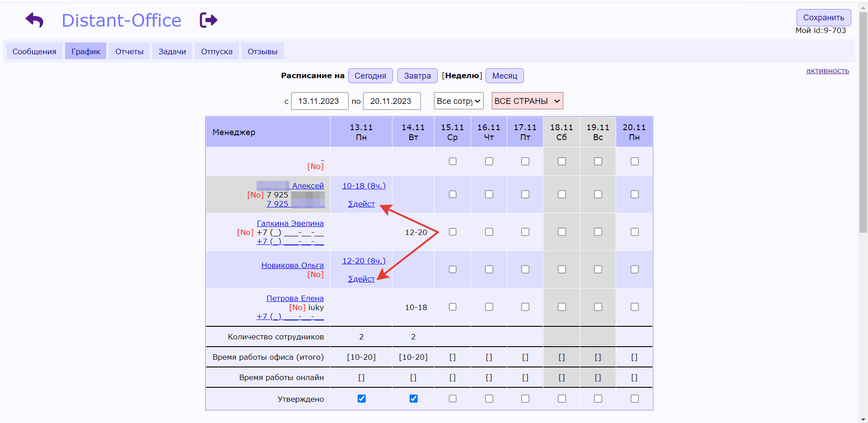Check 16.11 box in Галкина Эвелина's row
The height and width of the screenshot is (423, 868).
[489, 232]
